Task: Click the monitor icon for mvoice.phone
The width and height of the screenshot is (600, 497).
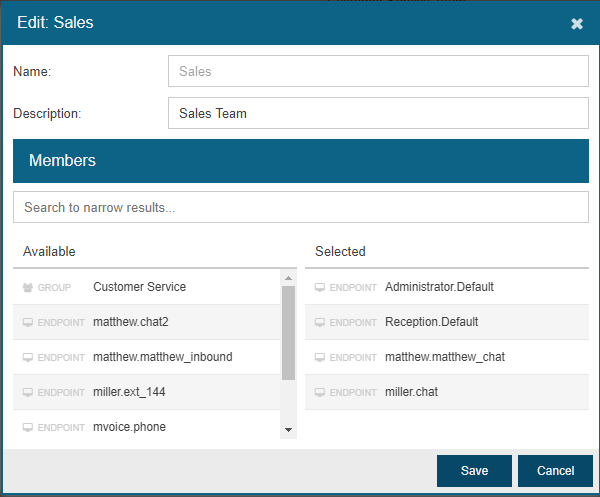Action: [28, 427]
